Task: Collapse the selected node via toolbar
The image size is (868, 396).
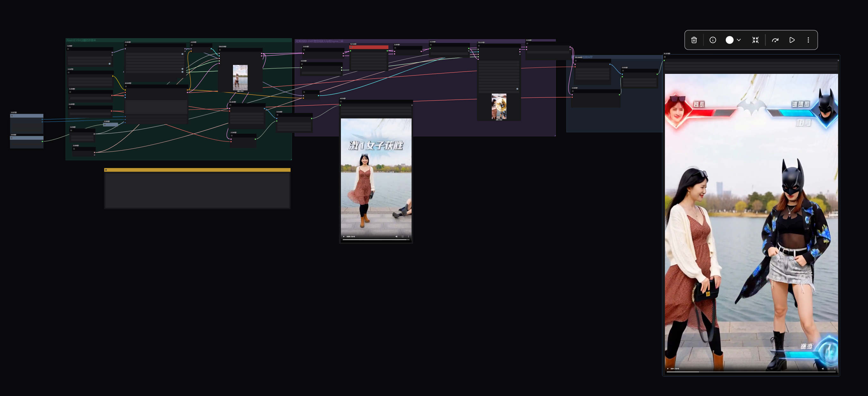Action: click(x=755, y=40)
